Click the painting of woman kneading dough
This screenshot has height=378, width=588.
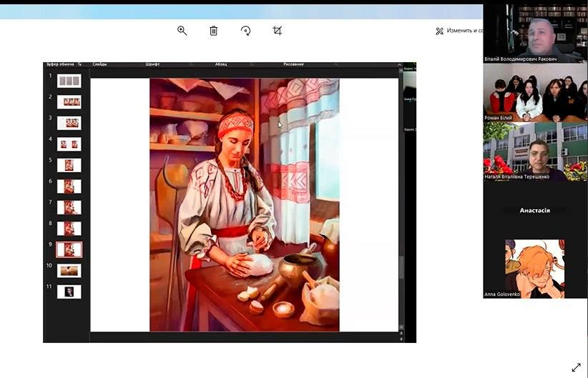245,205
